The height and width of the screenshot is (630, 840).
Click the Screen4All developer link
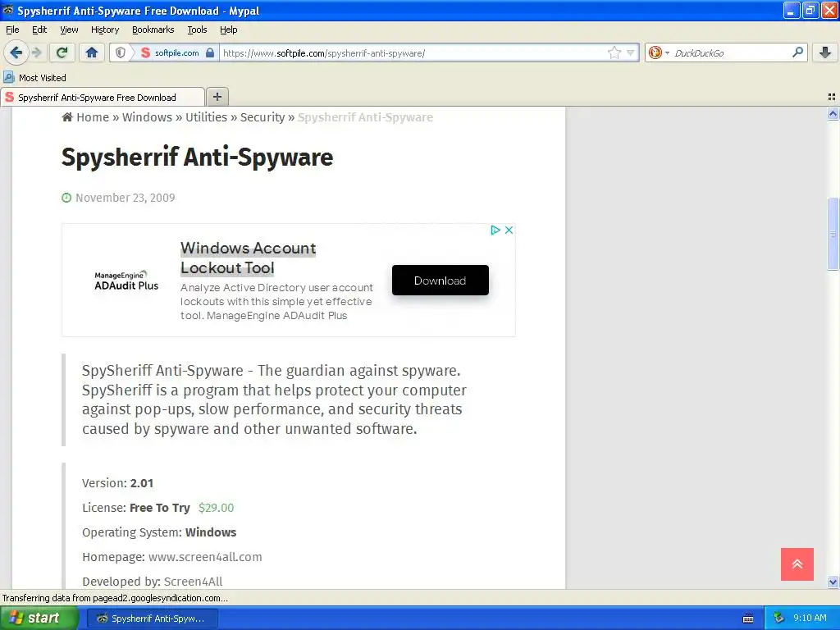pos(193,582)
